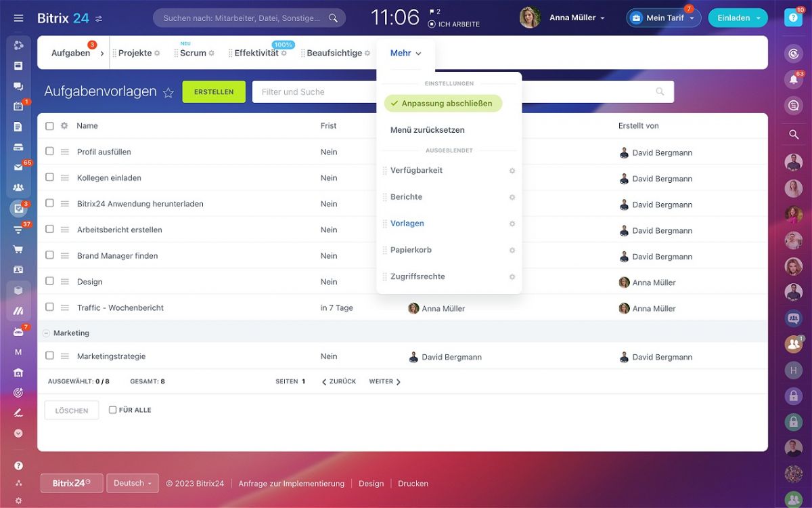Click the help question mark icon top right
Viewport: 812px width, 508px height.
coord(794,18)
